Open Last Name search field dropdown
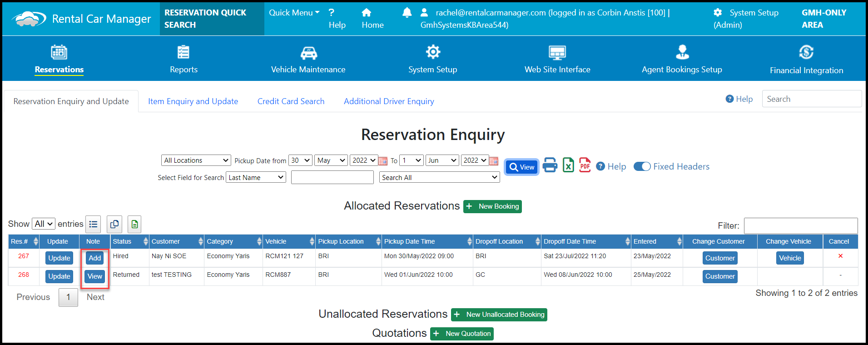The image size is (868, 345). point(256,178)
